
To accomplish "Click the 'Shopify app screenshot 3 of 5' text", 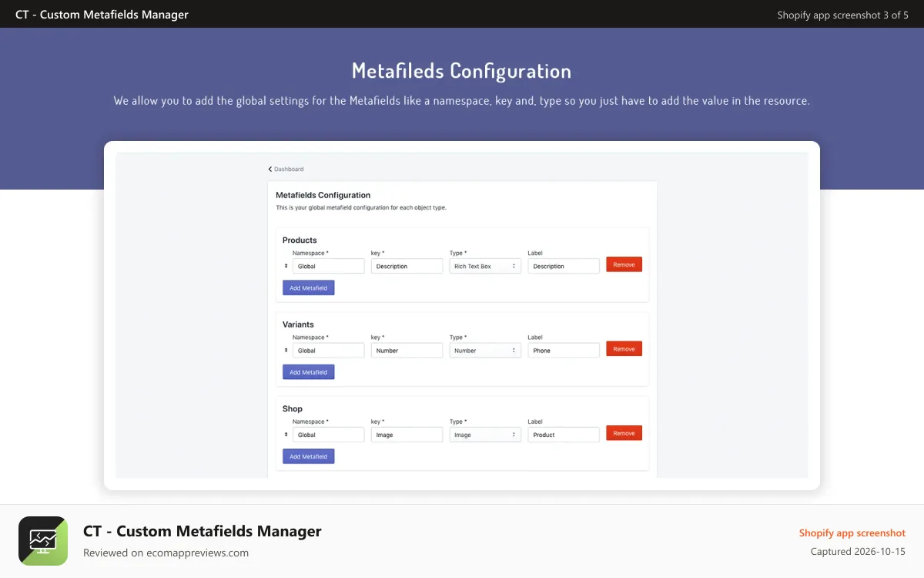I will click(843, 15).
